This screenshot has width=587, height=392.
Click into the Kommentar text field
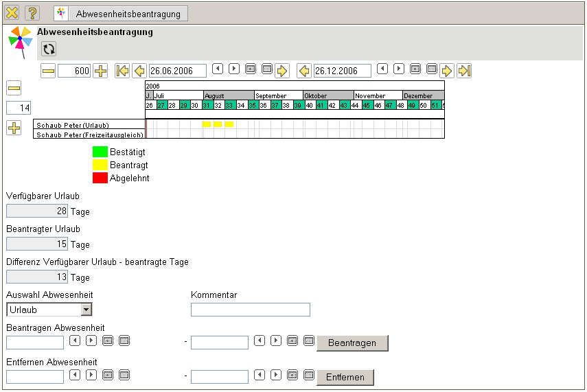coord(250,310)
